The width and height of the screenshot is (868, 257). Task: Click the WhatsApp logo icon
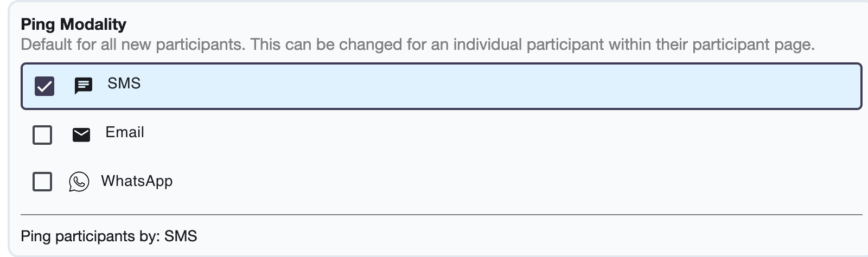click(79, 182)
